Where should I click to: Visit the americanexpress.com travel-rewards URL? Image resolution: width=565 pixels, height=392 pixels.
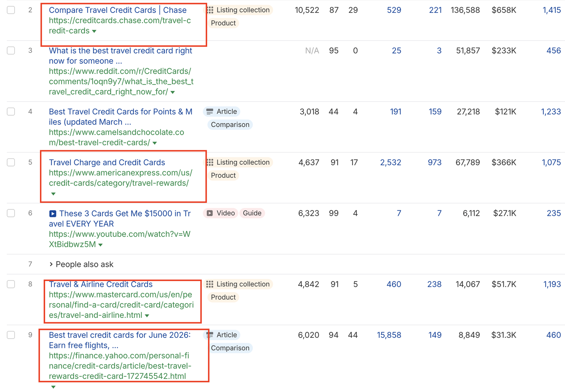pyautogui.click(x=121, y=178)
